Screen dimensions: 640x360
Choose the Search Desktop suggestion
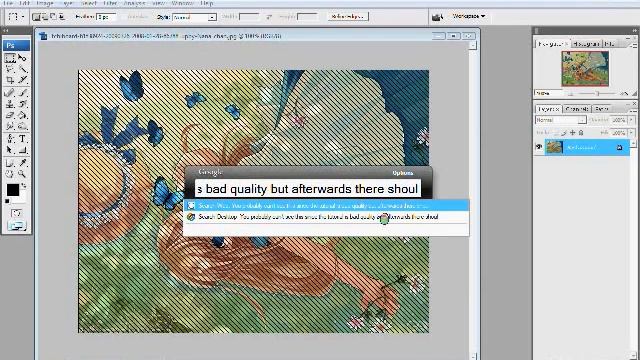pos(326,217)
